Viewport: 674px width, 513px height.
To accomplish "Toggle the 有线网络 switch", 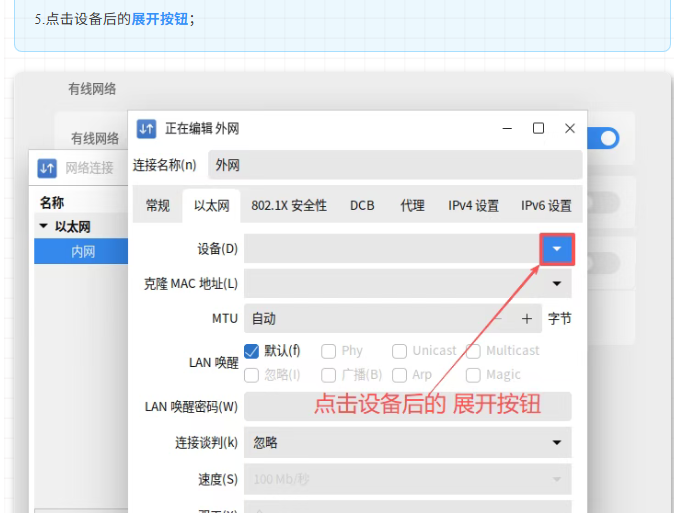I will click(x=603, y=138).
